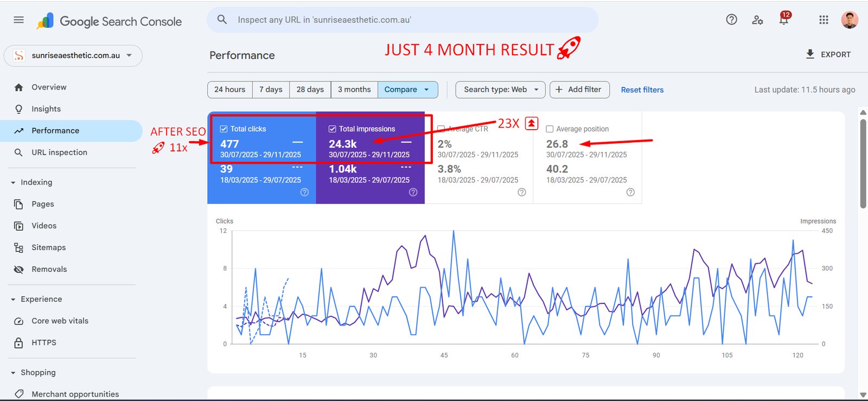The width and height of the screenshot is (868, 401).
Task: Click the URL inspection magnifier icon
Action: tap(19, 152)
